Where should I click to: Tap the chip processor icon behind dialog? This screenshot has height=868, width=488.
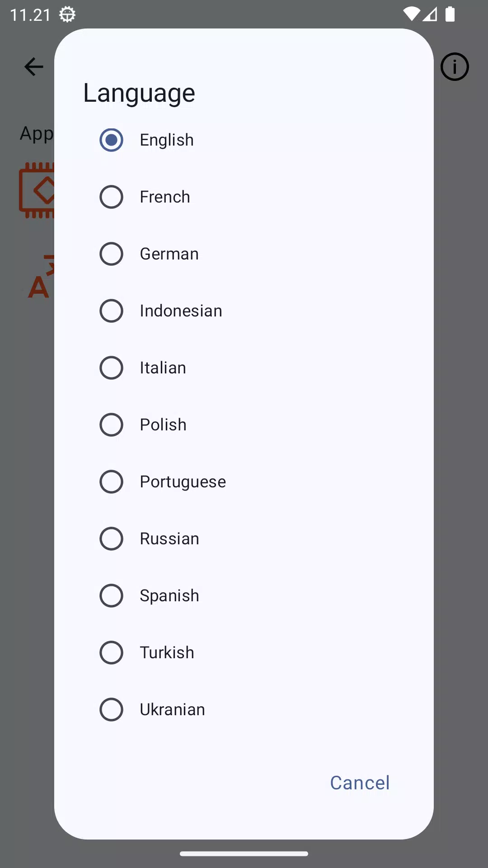[37, 190]
